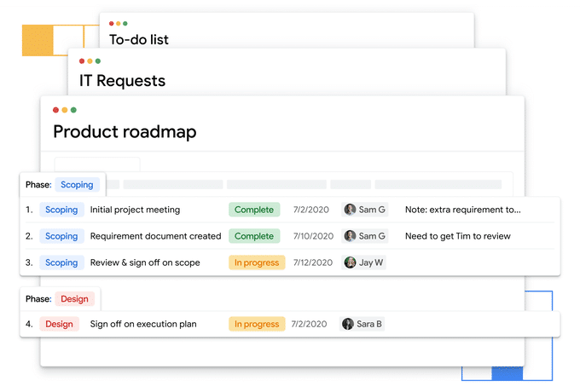Click the Jay W assignee chip
The width and height of the screenshot is (580, 392).
pyautogui.click(x=363, y=262)
